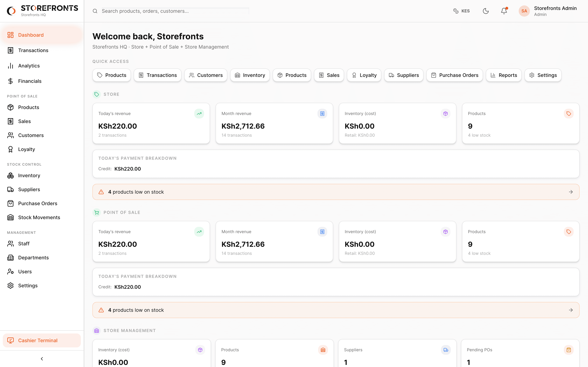
Task: Open the Cashier Terminal
Action: pyautogui.click(x=38, y=340)
